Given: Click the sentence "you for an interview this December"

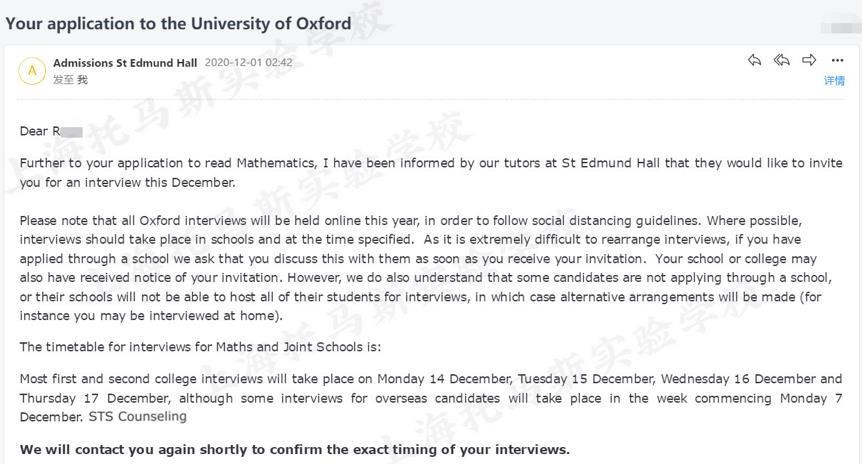Looking at the screenshot, I should (128, 183).
